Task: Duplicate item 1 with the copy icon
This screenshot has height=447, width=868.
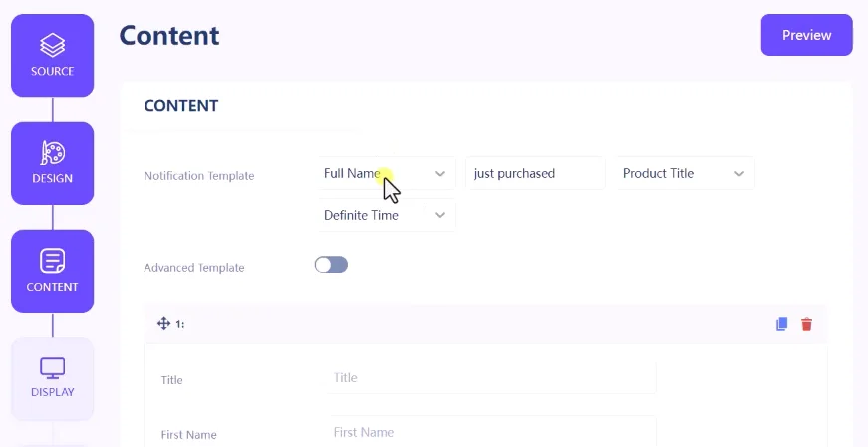Action: point(781,324)
